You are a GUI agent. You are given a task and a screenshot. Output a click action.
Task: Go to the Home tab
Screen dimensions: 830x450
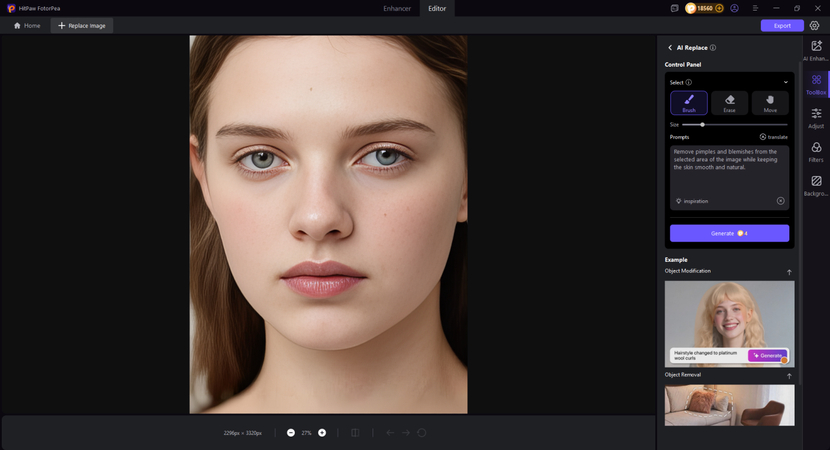pyautogui.click(x=27, y=25)
